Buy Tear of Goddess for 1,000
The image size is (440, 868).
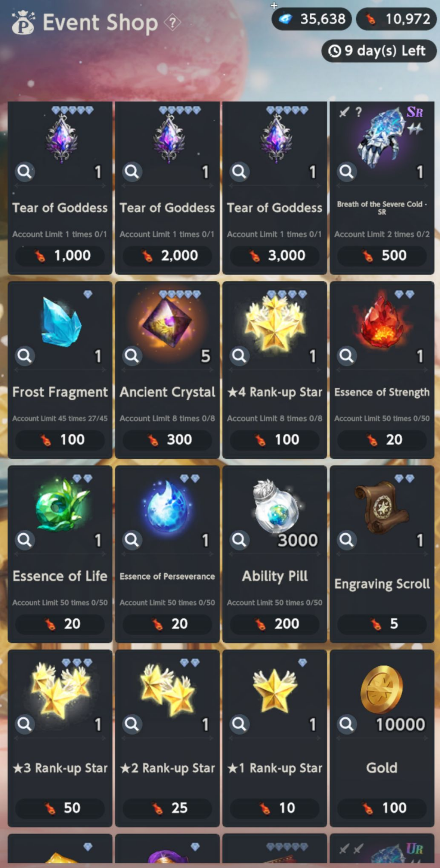[x=60, y=256]
